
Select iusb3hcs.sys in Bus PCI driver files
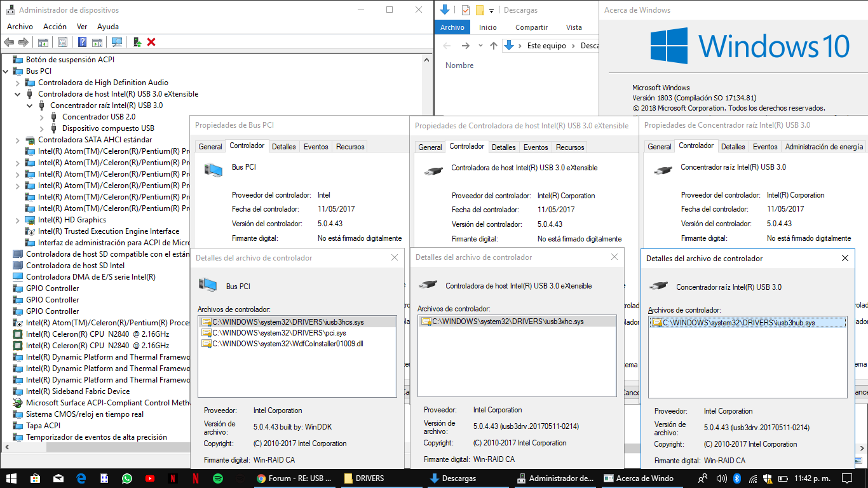coord(297,322)
